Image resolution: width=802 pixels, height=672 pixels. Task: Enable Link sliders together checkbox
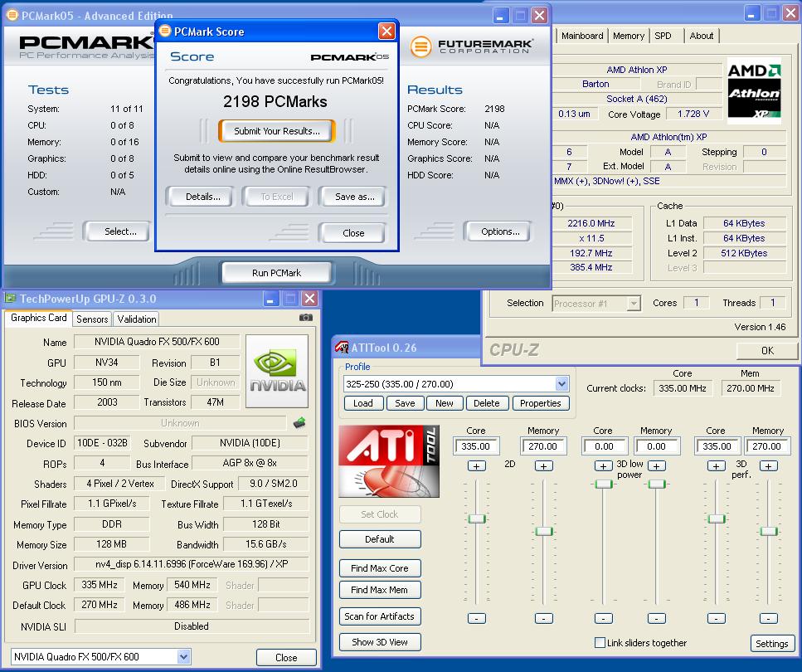tap(600, 642)
